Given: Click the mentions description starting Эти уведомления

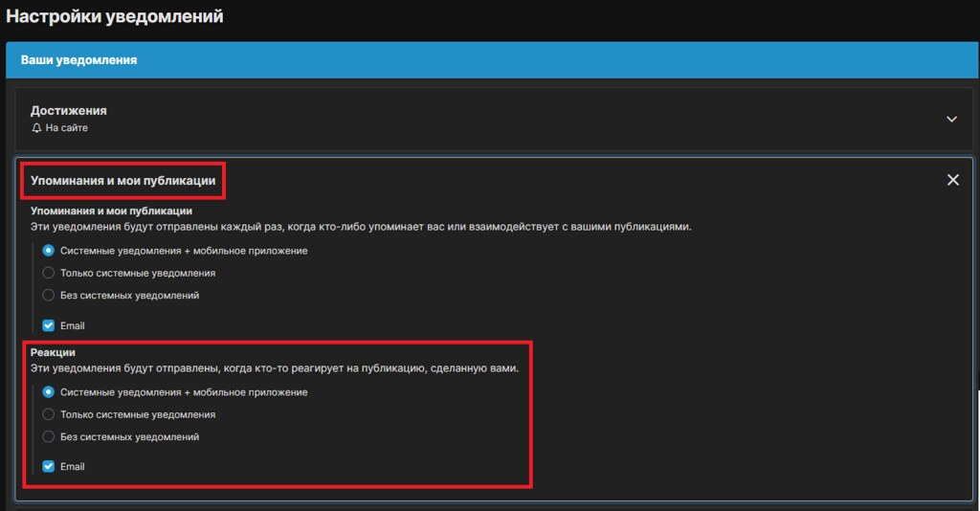Looking at the screenshot, I should tap(360, 227).
